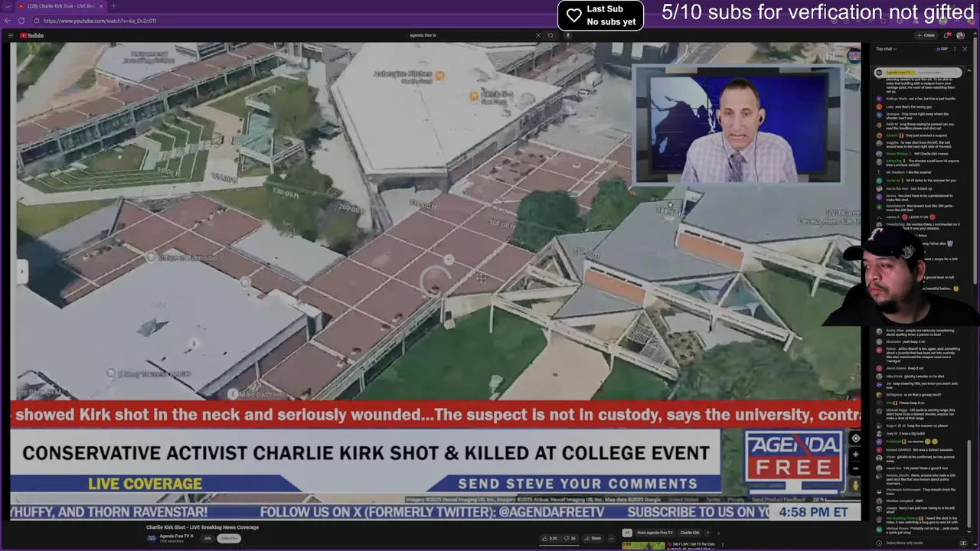Select the Charlie Kirk filter chip
The image size is (980, 551).
690,533
